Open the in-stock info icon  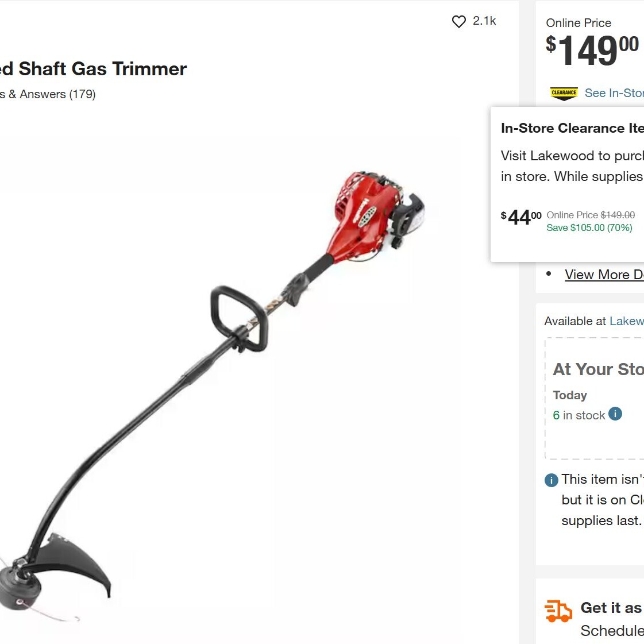click(x=615, y=414)
